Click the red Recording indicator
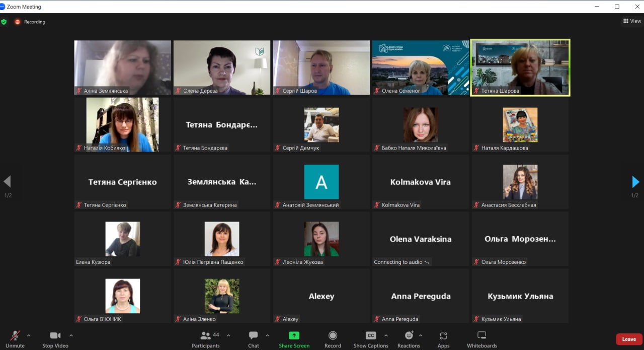This screenshot has height=350, width=644. tap(30, 22)
